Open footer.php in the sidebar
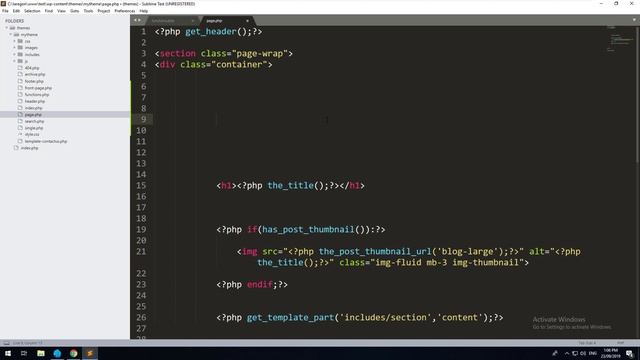 (x=34, y=81)
